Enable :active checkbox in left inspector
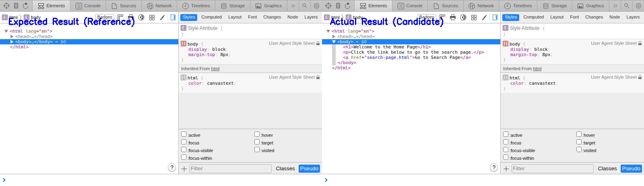Screen dimensions: 644x186 [x=184, y=134]
